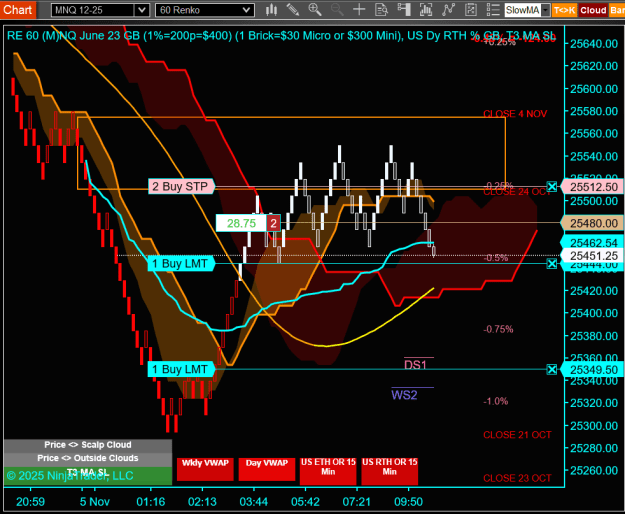625x514 pixels.
Task: Switch to the Chart tab
Action: point(18,10)
